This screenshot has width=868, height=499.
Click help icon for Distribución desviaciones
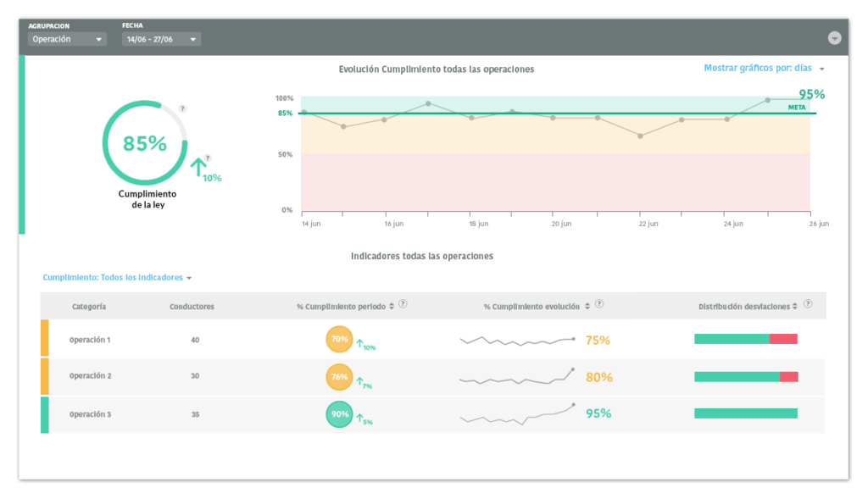tap(808, 304)
